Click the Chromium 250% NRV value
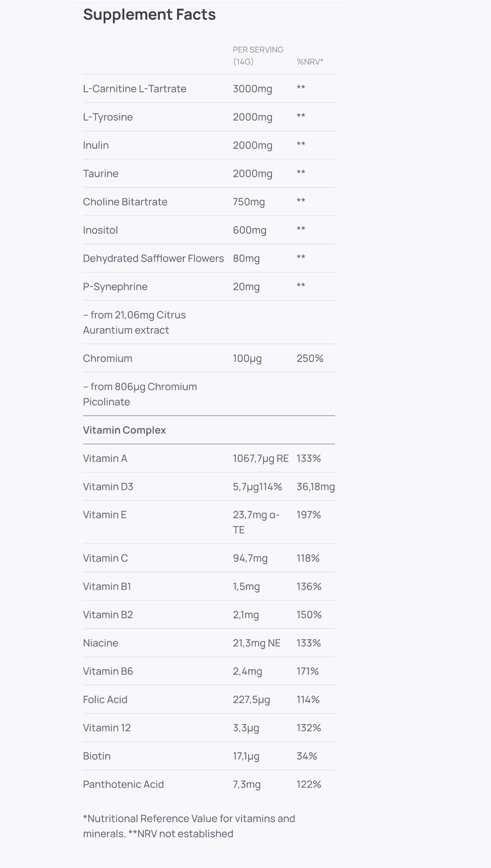This screenshot has width=491, height=868. (310, 358)
